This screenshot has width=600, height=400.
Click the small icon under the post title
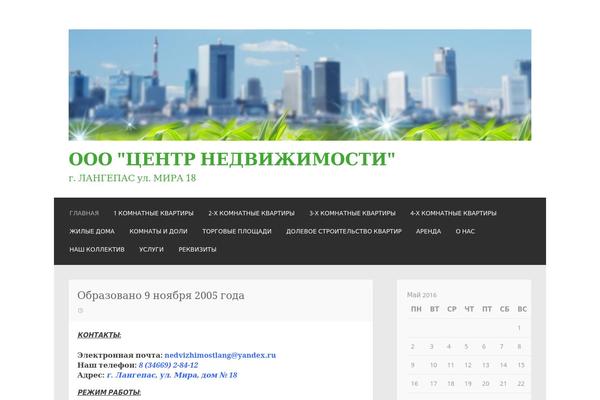(80, 310)
